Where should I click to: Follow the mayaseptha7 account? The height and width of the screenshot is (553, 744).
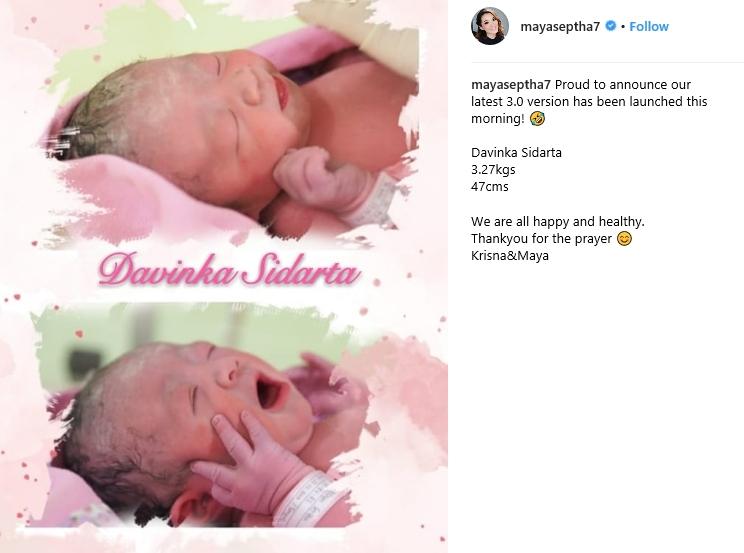tap(649, 27)
